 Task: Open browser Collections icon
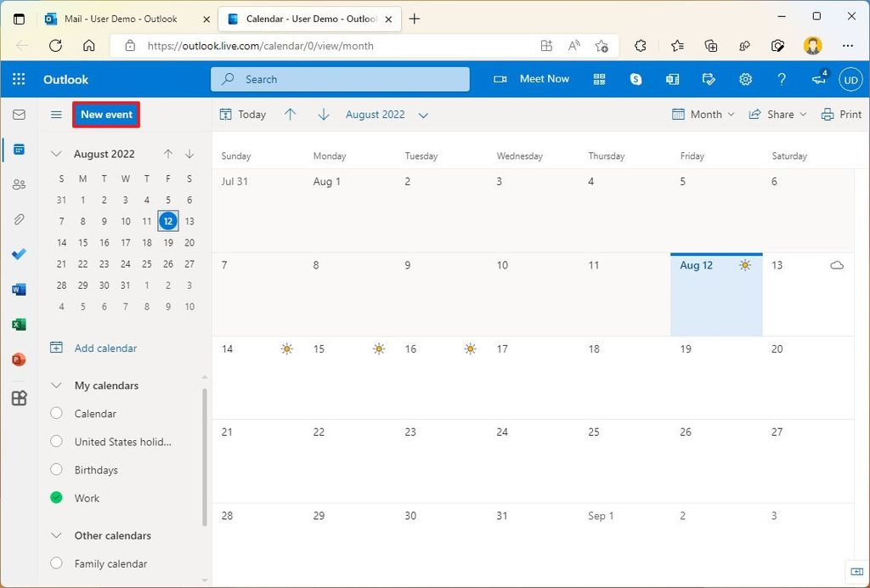pos(711,46)
